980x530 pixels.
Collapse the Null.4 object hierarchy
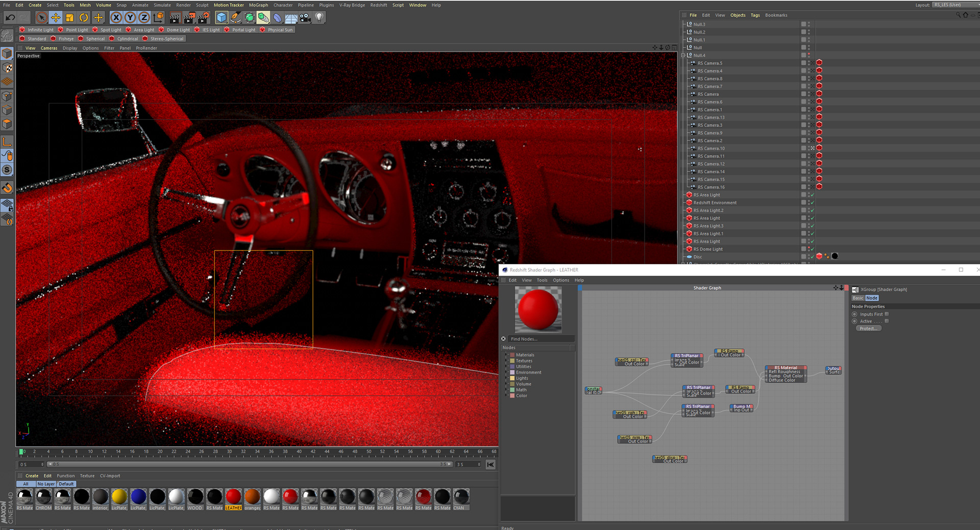pyautogui.click(x=683, y=55)
